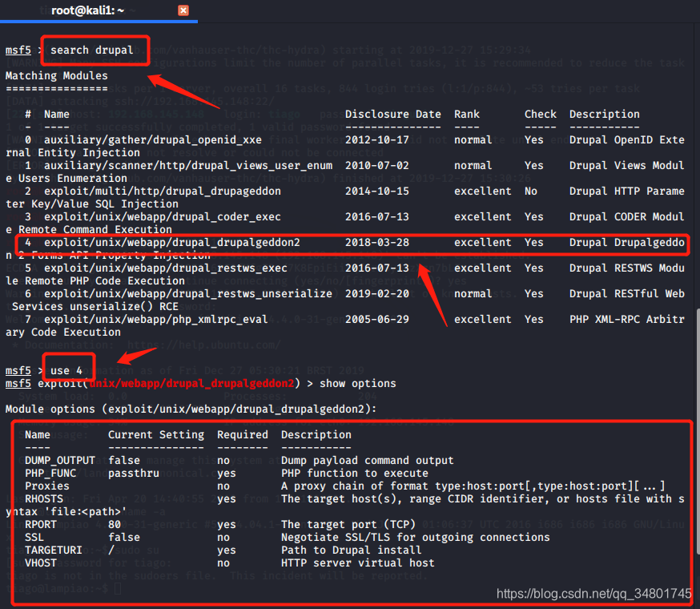Click date 2010-07-02
Screen dimensions: 700x609
[x=377, y=165]
